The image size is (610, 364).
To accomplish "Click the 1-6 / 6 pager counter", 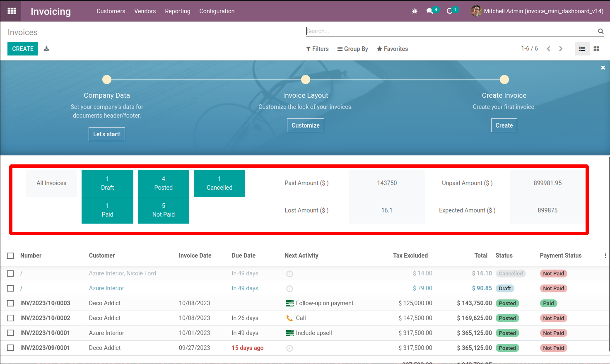I will coord(529,48).
